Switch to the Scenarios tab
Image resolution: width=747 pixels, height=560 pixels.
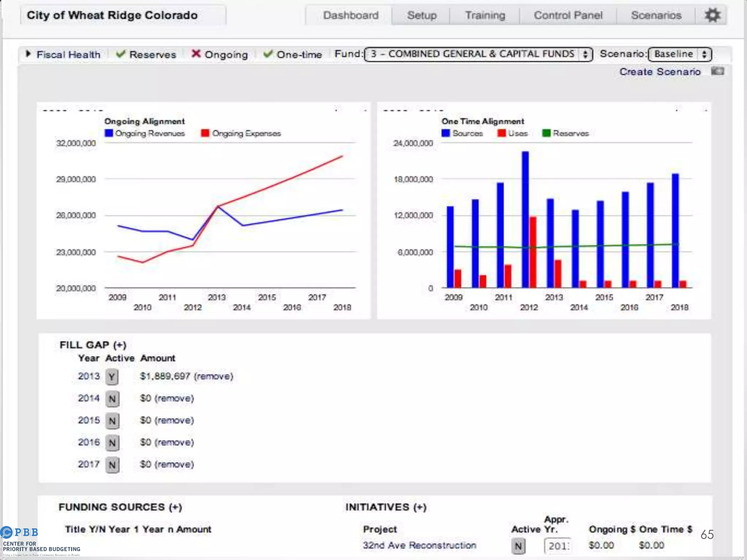[656, 15]
